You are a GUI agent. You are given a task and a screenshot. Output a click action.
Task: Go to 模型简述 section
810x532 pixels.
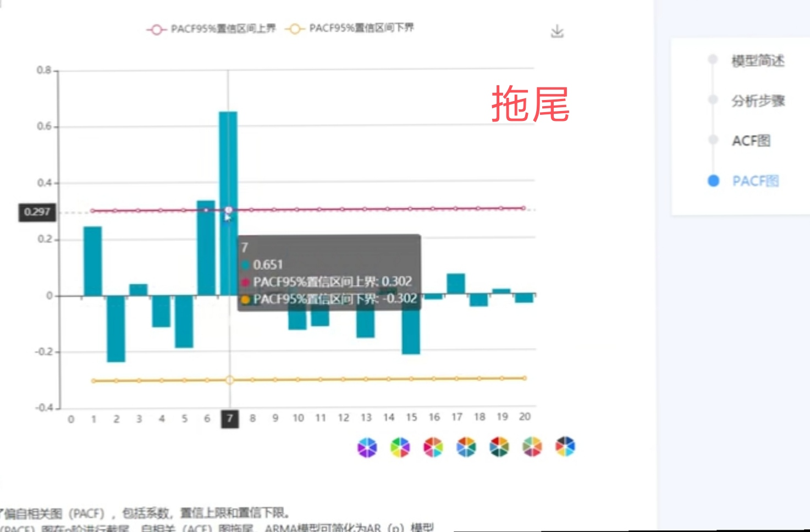tap(757, 60)
